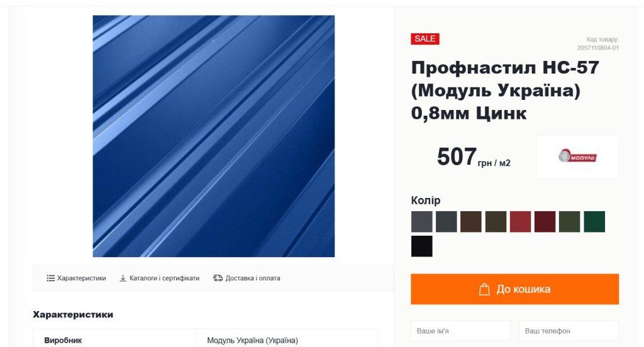This screenshot has height=347, width=644.
Task: Switch to Каталоги і сертифікати tab
Action: (159, 278)
